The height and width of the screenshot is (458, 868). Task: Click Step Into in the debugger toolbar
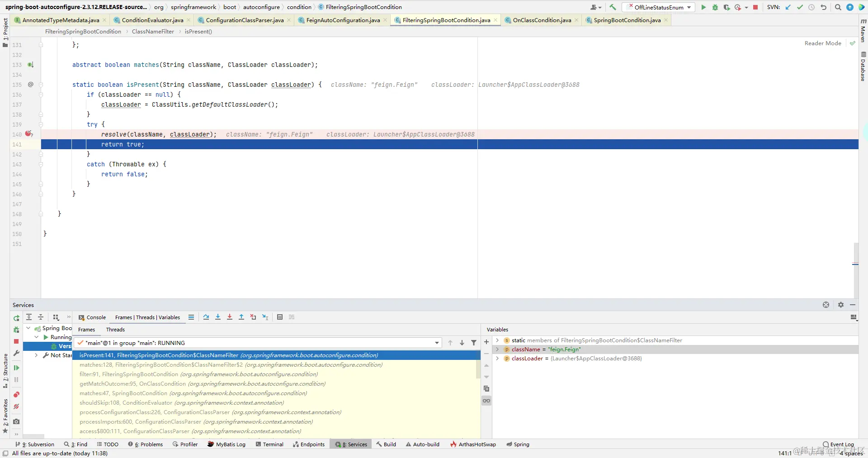[218, 317]
